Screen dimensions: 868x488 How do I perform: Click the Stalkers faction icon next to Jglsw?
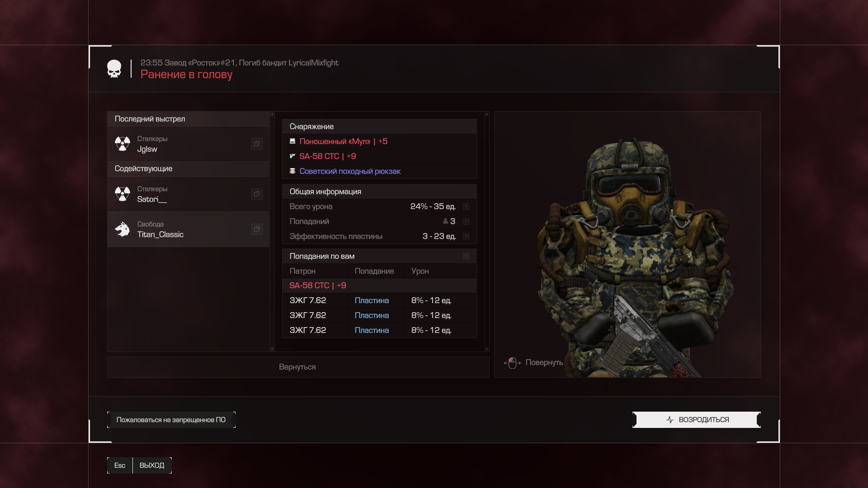tap(123, 144)
